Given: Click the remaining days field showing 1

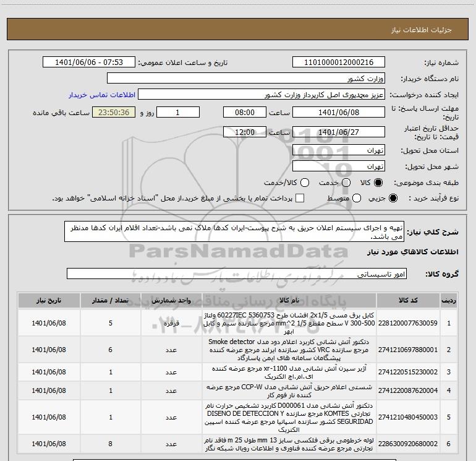Looking at the screenshot, I should [178, 113].
